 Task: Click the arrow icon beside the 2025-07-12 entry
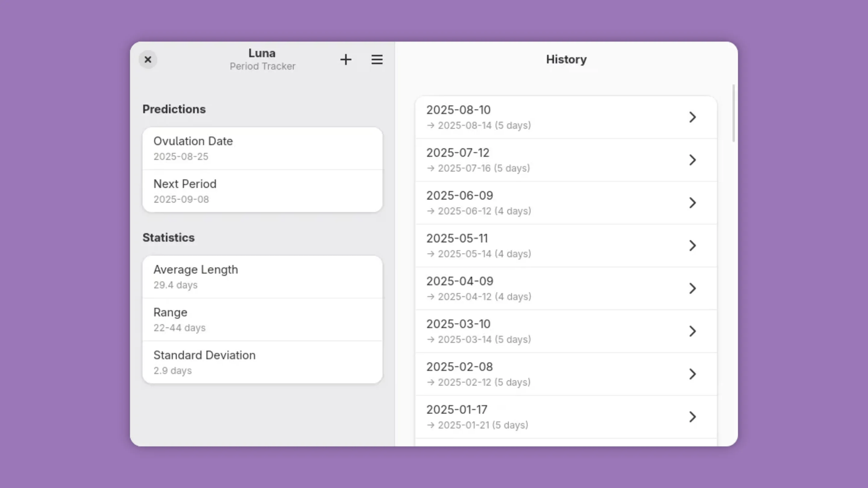(x=693, y=160)
